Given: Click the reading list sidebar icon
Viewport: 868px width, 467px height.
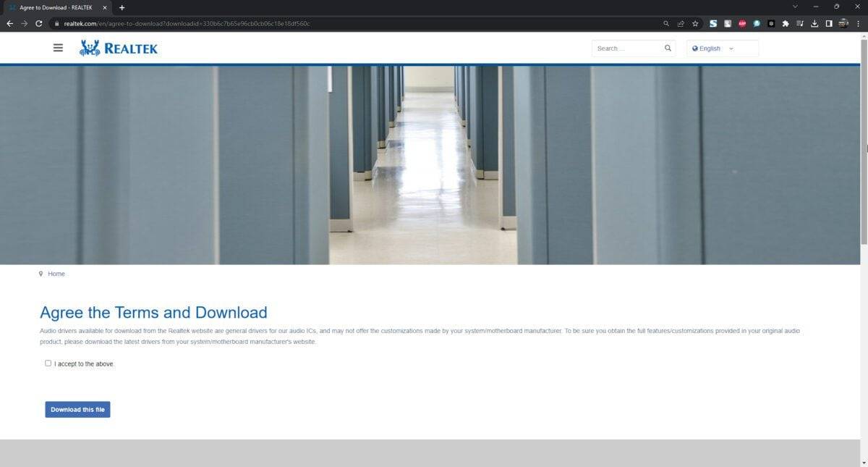Looking at the screenshot, I should (799, 23).
